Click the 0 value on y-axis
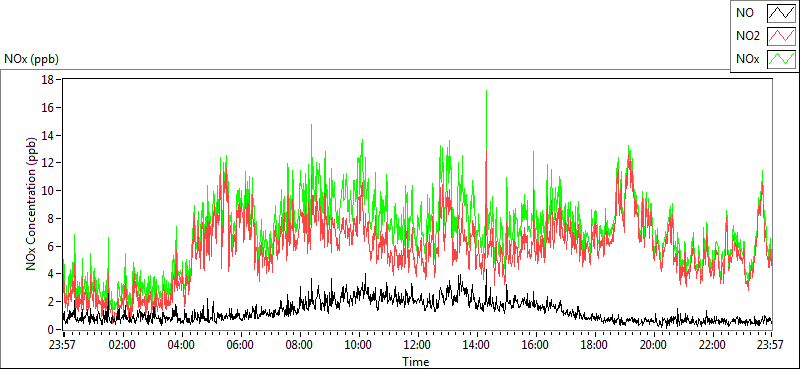The height and width of the screenshot is (369, 800). pyautogui.click(x=52, y=329)
